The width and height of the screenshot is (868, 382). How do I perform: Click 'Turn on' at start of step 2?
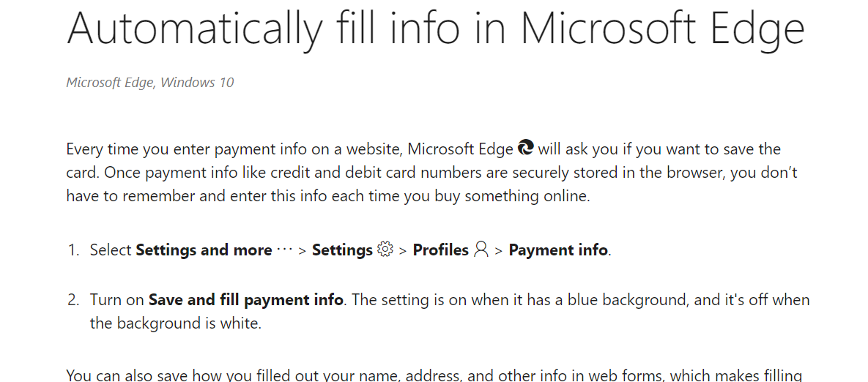116,300
